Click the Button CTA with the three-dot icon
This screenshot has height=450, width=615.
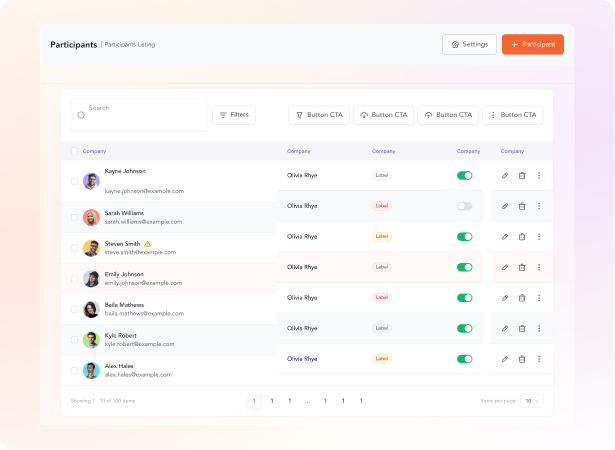click(x=513, y=115)
